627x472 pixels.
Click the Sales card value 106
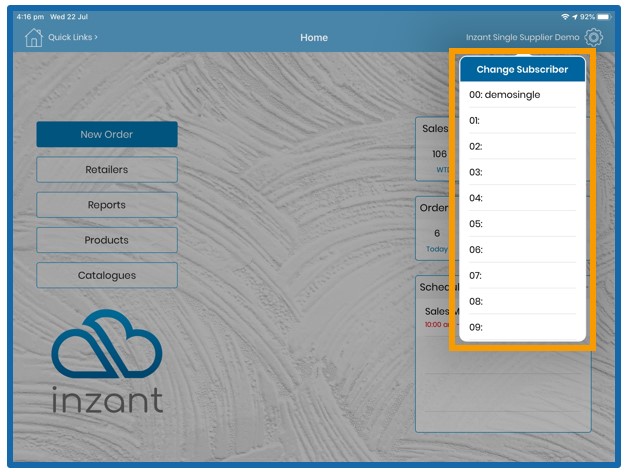click(x=439, y=154)
